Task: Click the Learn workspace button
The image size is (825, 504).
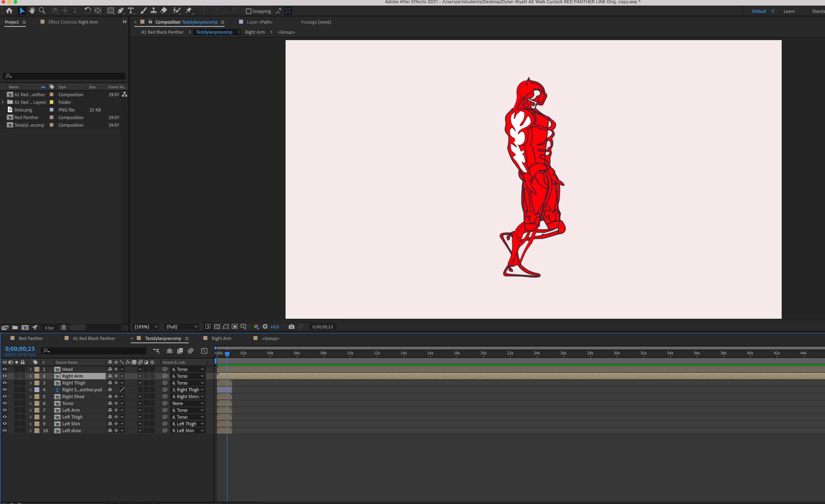Action: [x=789, y=11]
